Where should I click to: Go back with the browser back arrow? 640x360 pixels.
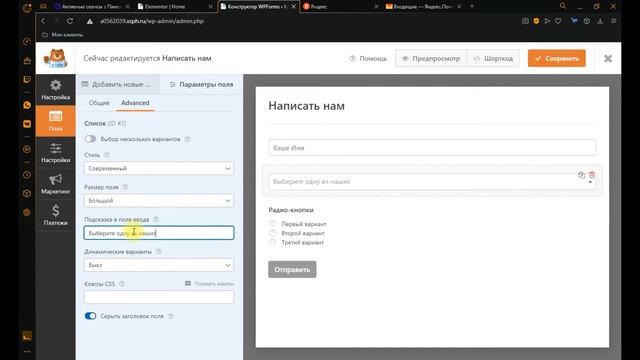pyautogui.click(x=43, y=21)
